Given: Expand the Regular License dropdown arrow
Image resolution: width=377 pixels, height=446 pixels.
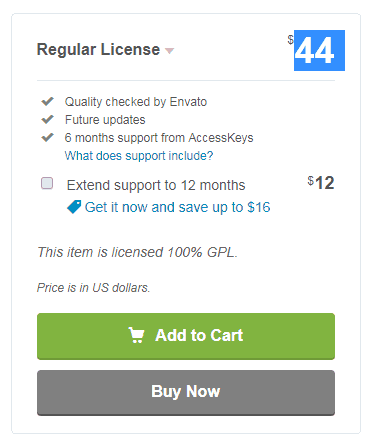Looking at the screenshot, I should (x=169, y=51).
